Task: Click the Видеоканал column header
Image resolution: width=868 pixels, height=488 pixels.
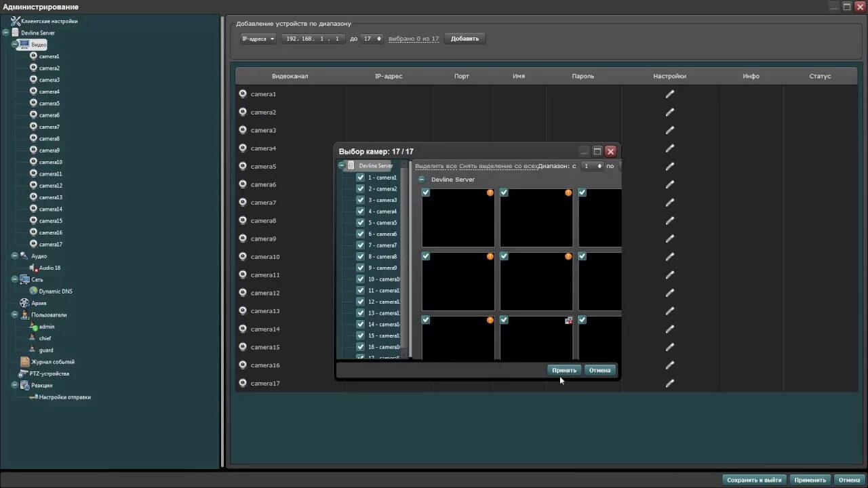Action: click(290, 76)
